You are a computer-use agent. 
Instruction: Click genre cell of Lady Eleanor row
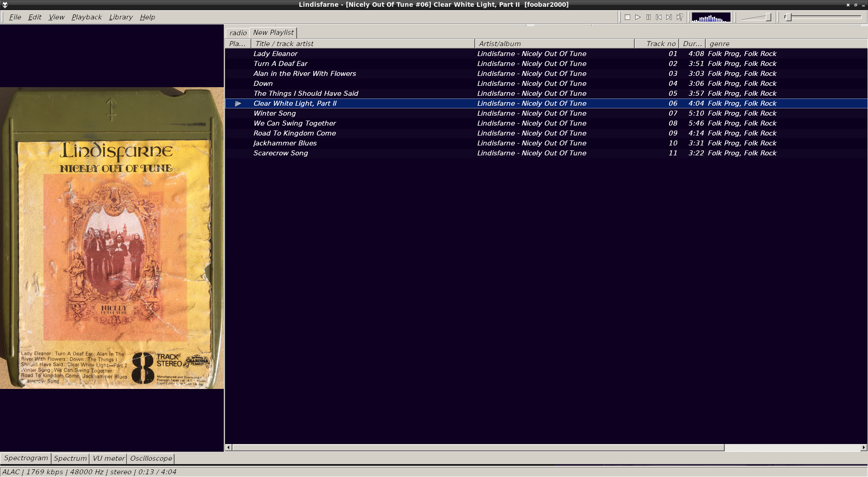tap(742, 54)
